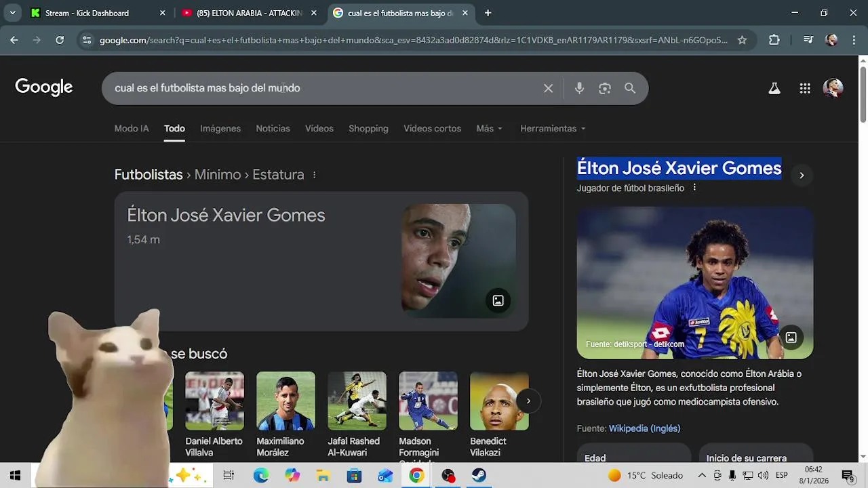The height and width of the screenshot is (488, 868).
Task: Open Élton José Xavier Gomes result heading
Action: pos(226,216)
